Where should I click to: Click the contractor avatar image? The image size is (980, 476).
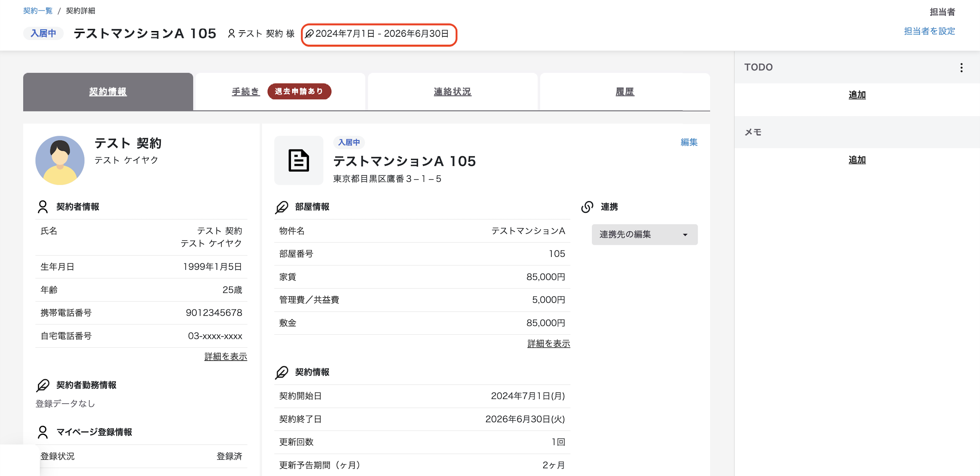(60, 160)
